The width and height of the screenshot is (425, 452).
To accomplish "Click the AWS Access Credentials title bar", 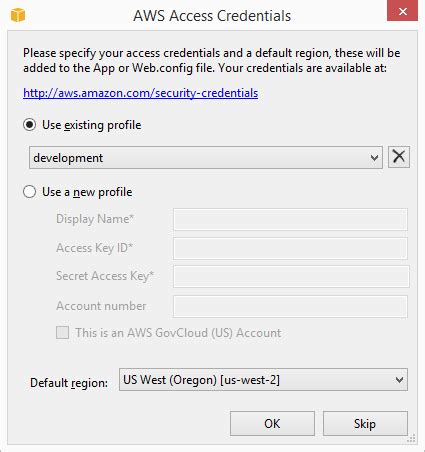I will (212, 15).
